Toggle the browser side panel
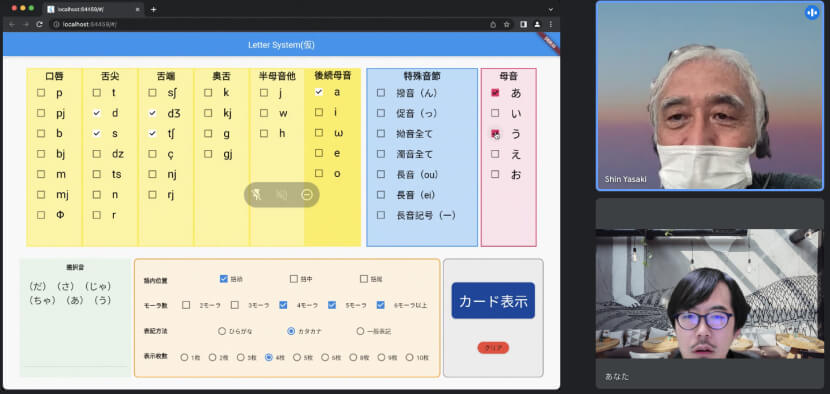The image size is (830, 394). 524,24
